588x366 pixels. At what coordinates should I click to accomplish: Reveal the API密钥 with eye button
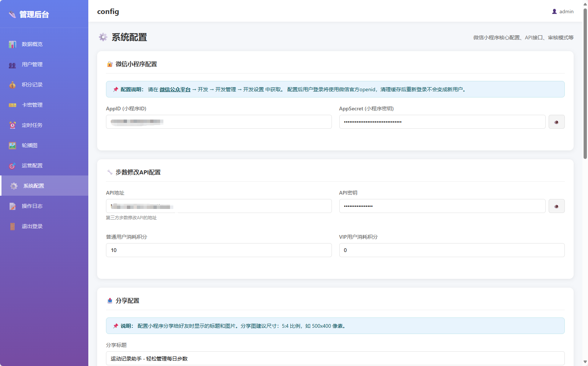point(556,206)
